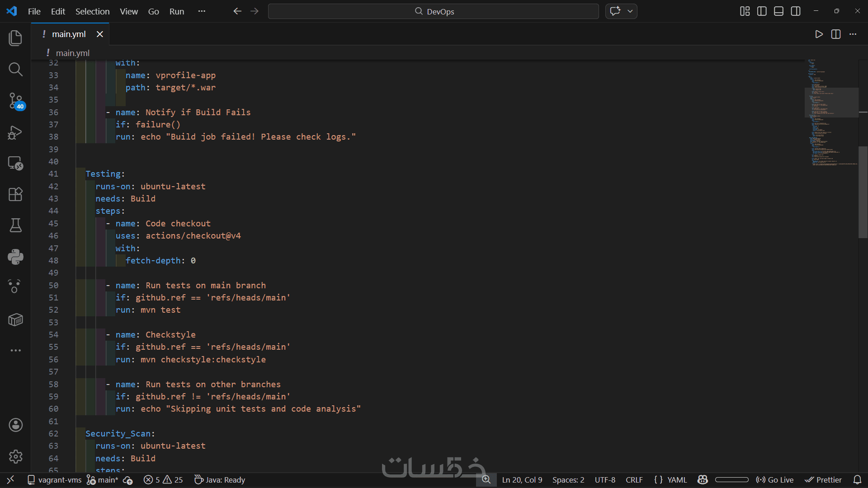Open the Testing flask view
868x488 pixels.
pos(15,225)
